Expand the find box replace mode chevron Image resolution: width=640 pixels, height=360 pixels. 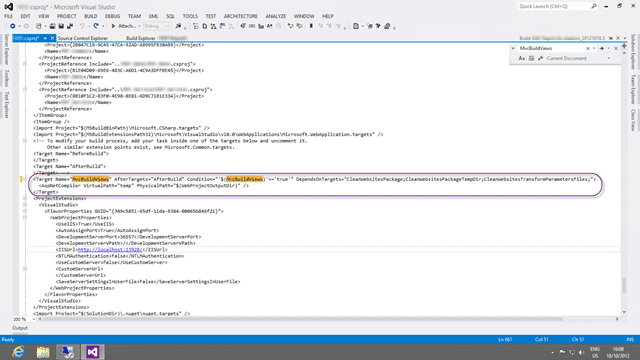coord(513,48)
